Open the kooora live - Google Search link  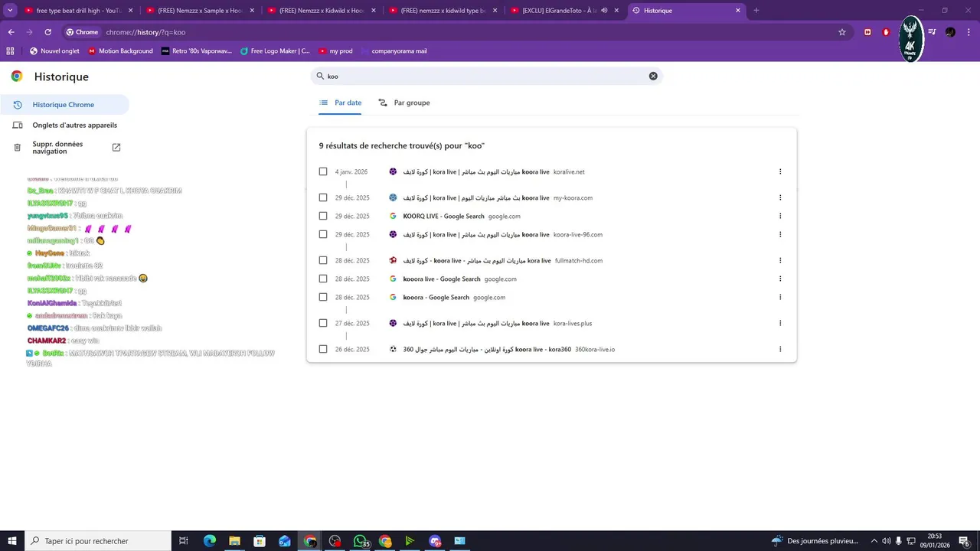click(x=442, y=279)
